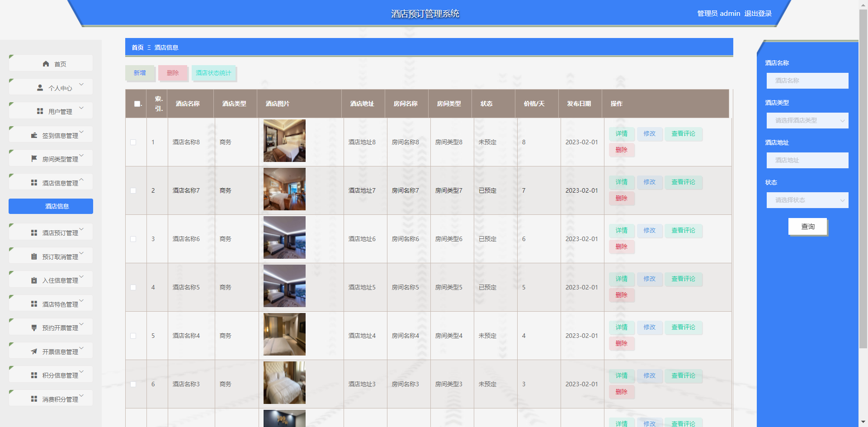Open hotel image thumbnail for 酒店名称3
This screenshot has width=868, height=427.
click(284, 383)
